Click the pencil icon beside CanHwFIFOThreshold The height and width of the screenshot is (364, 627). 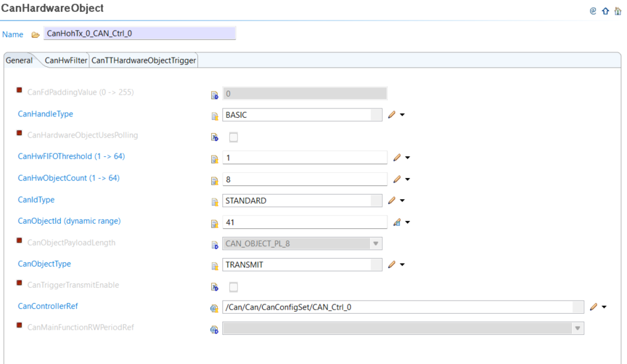[x=397, y=158]
